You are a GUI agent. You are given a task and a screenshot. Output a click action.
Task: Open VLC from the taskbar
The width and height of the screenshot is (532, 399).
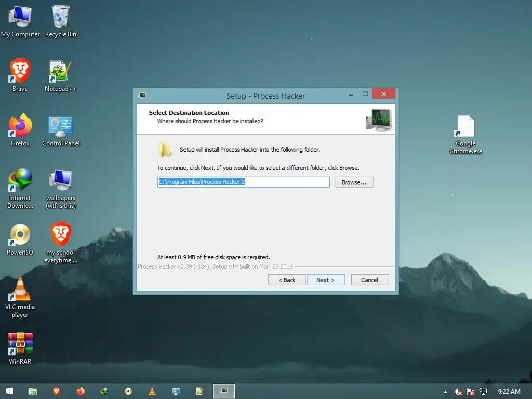click(152, 391)
